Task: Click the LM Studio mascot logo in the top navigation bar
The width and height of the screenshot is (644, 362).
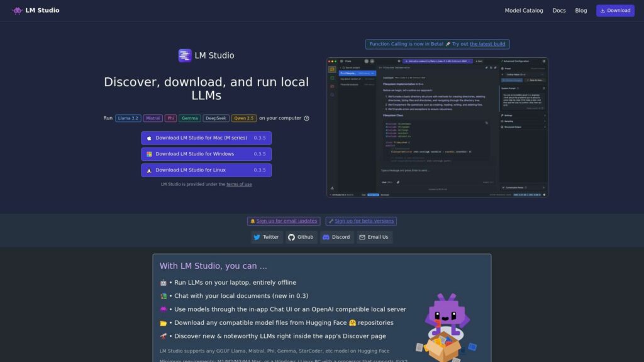Action: pos(17,11)
